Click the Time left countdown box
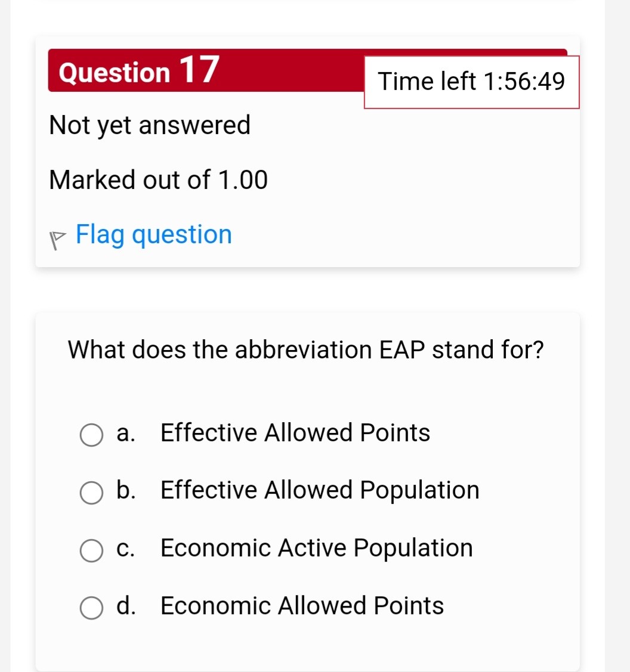Screen dimensions: 630x672 471,82
